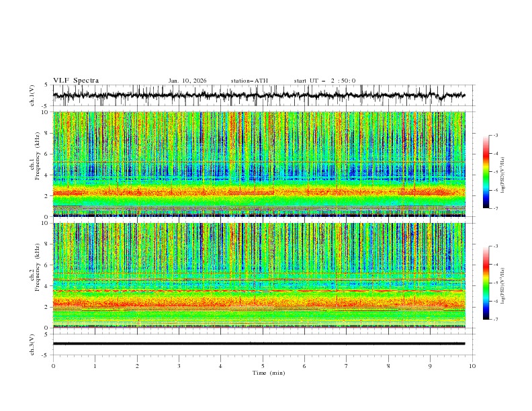Image resolution: width=532 pixels, height=411 pixels.
Task: Click the ch.3 flat voltage trace
Action: (259, 344)
